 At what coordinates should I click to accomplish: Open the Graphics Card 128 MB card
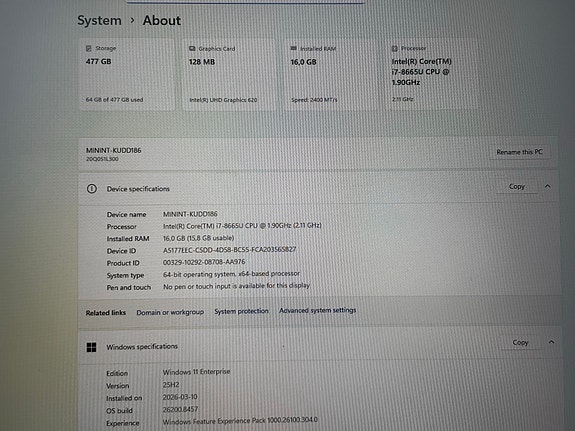point(230,74)
